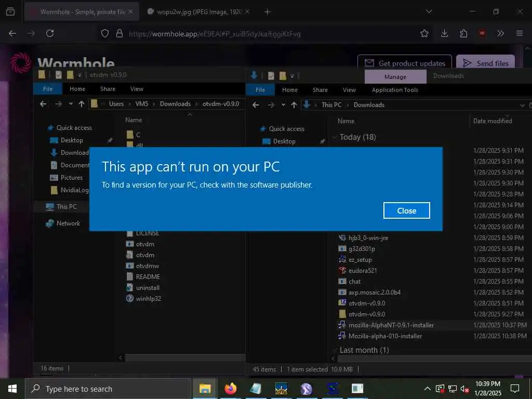This screenshot has height=399, width=532.
Task: Open Share tab in otvdm-v0.9.0 window
Action: click(108, 89)
